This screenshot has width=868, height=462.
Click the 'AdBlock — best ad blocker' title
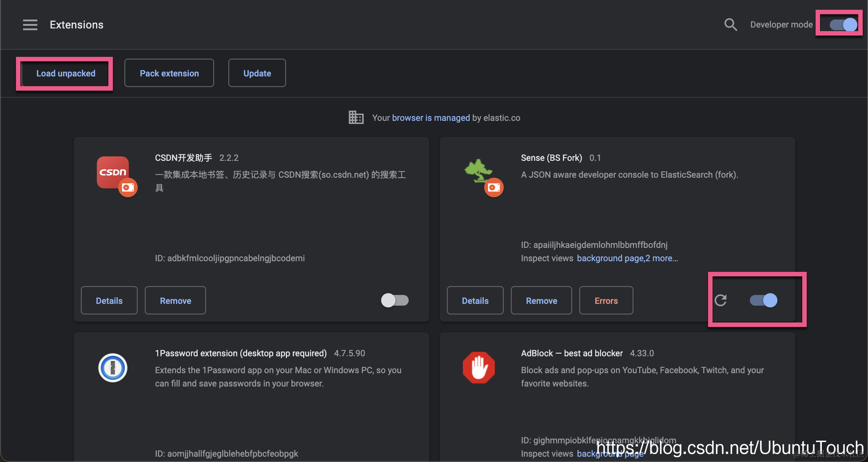click(x=572, y=353)
